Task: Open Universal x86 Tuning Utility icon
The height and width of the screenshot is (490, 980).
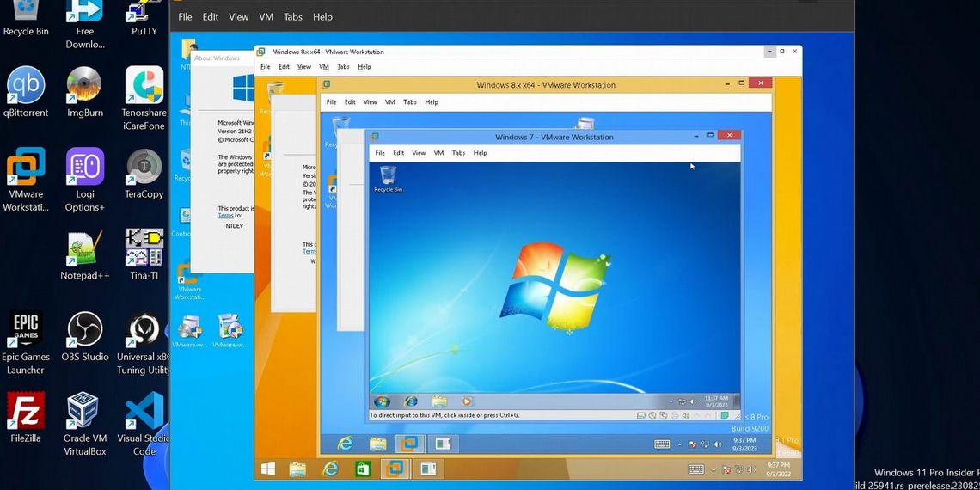Action: point(144,343)
